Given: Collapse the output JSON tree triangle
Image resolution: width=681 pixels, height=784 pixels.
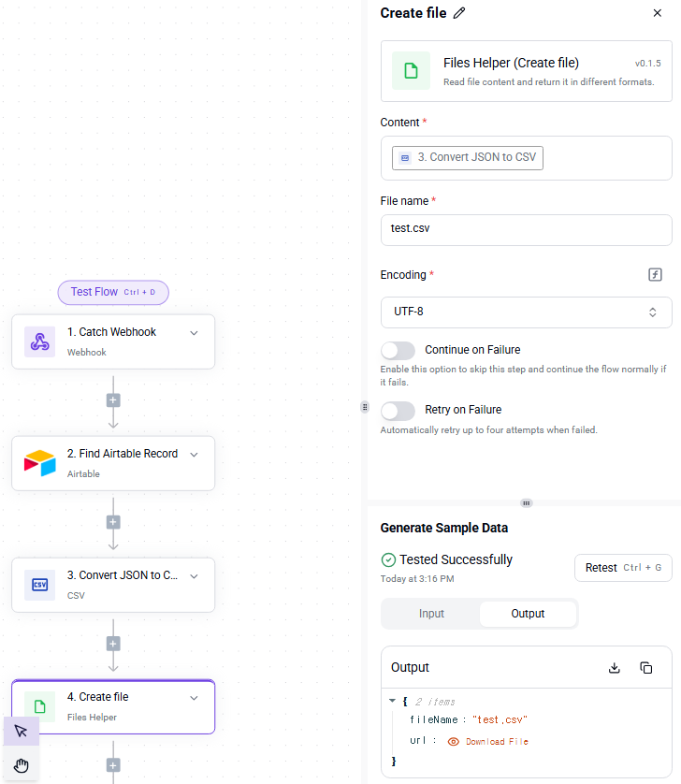Looking at the screenshot, I should pos(393,701).
